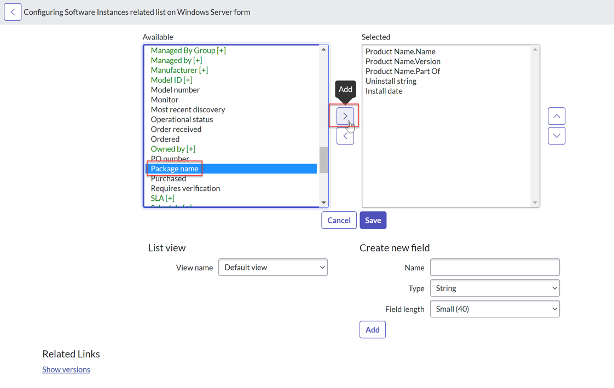The image size is (614, 388).
Task: Open Show versions link
Action: (66, 370)
